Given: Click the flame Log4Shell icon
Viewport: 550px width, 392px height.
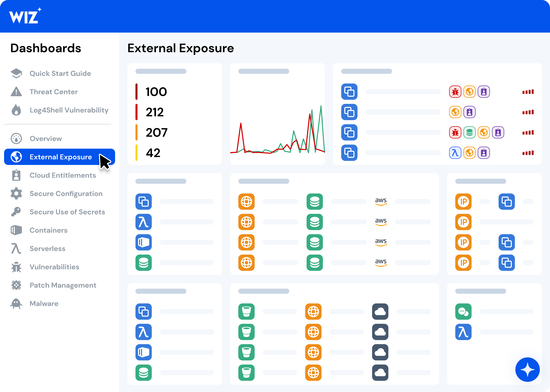Looking at the screenshot, I should [x=16, y=110].
